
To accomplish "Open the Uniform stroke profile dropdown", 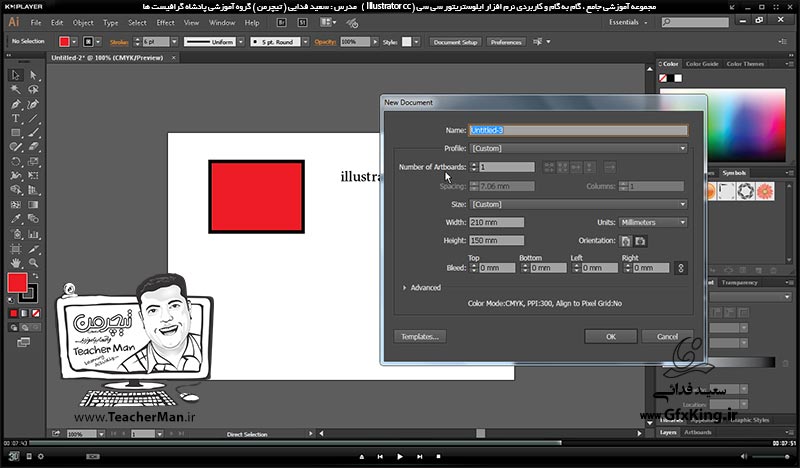I will point(241,42).
